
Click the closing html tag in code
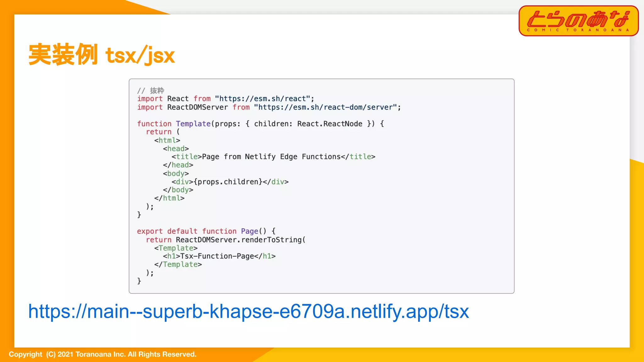click(x=169, y=198)
